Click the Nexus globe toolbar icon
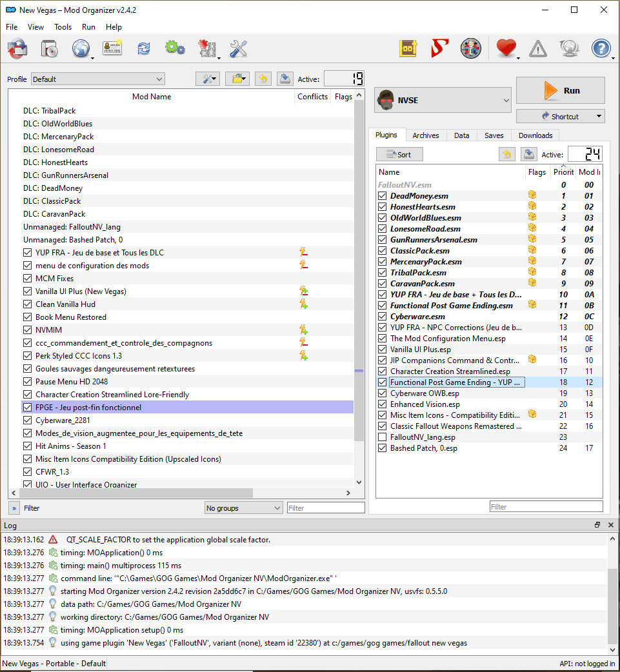This screenshot has width=620, height=672. coord(81,48)
